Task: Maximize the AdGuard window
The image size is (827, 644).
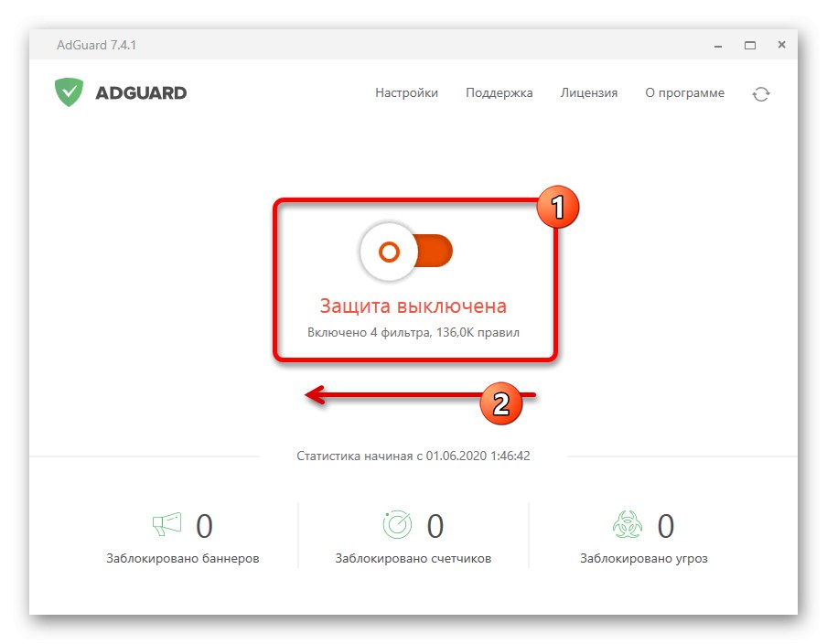Action: click(x=750, y=46)
